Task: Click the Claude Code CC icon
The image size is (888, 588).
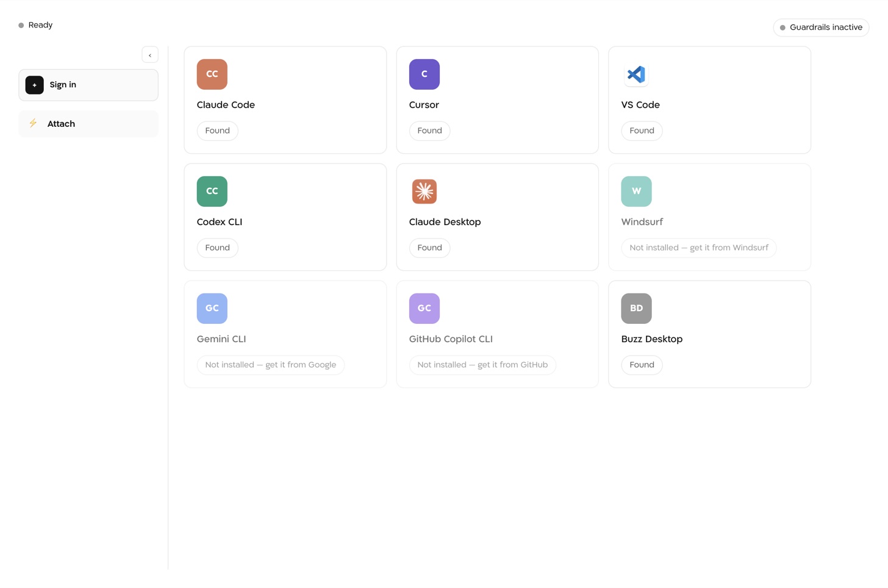Action: pyautogui.click(x=212, y=74)
